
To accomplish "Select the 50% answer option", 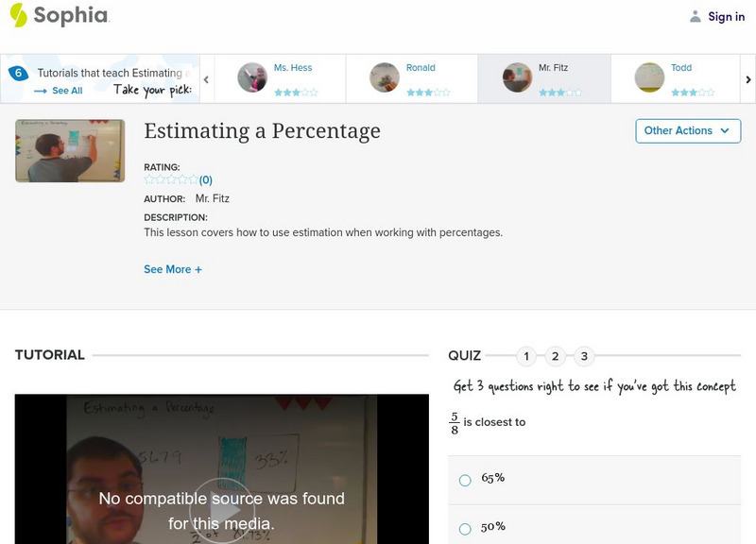I will (x=465, y=529).
